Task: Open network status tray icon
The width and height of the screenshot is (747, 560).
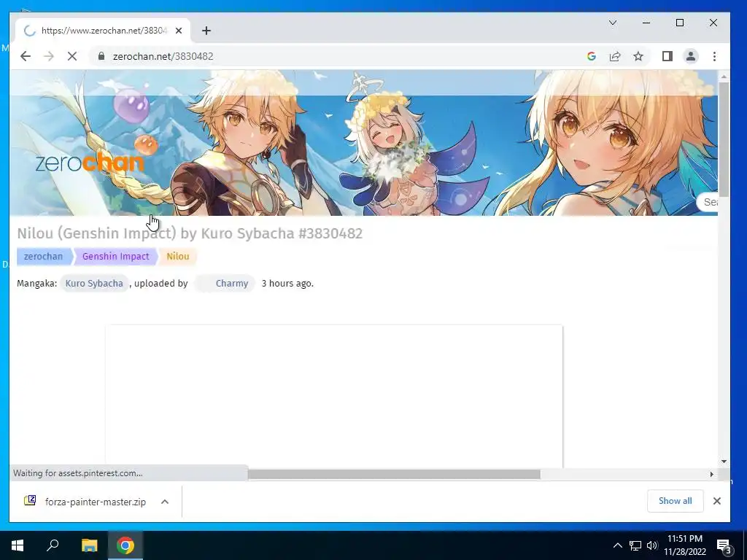Action: [635, 545]
